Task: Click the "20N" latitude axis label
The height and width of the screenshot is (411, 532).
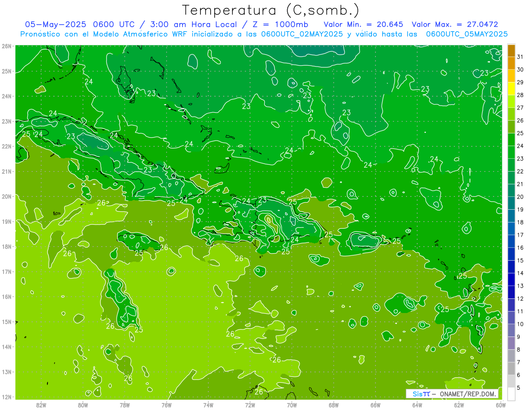Action: pyautogui.click(x=7, y=196)
